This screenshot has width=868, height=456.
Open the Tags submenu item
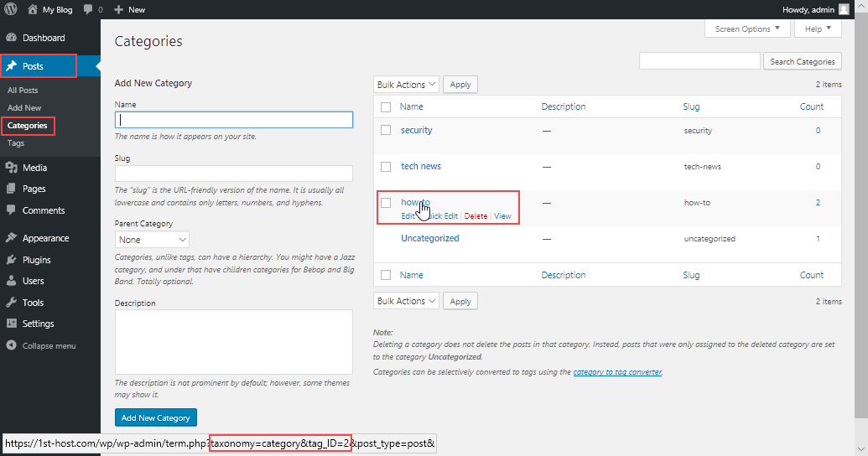click(x=16, y=143)
